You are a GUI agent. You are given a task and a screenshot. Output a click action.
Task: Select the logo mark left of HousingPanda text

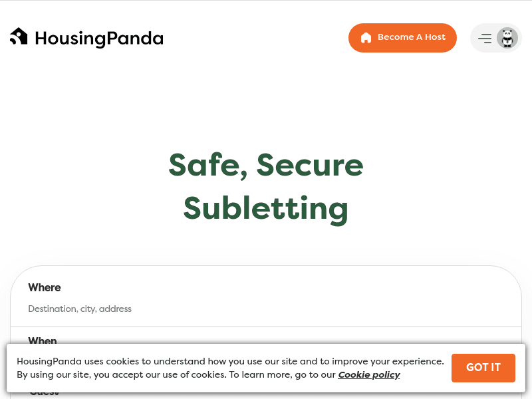point(19,37)
